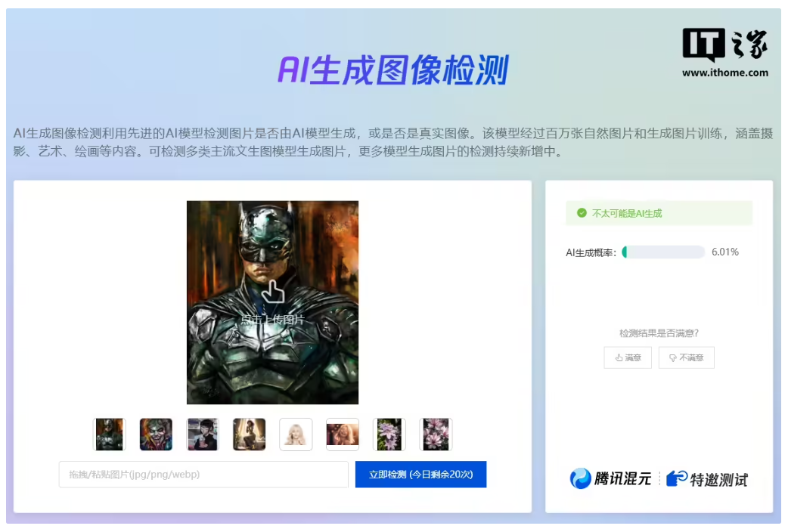Click the upload hand pointer icon
This screenshot has width=788, height=532.
coord(273,292)
